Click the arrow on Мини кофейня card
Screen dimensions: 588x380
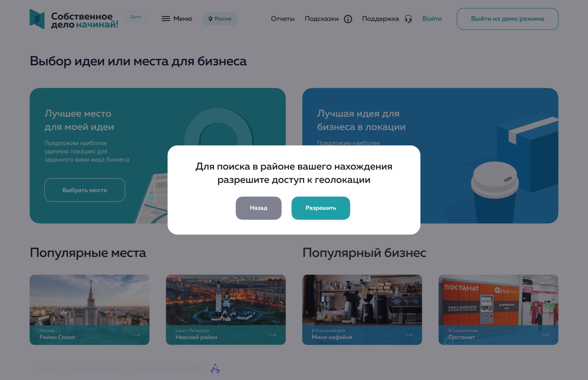(409, 335)
